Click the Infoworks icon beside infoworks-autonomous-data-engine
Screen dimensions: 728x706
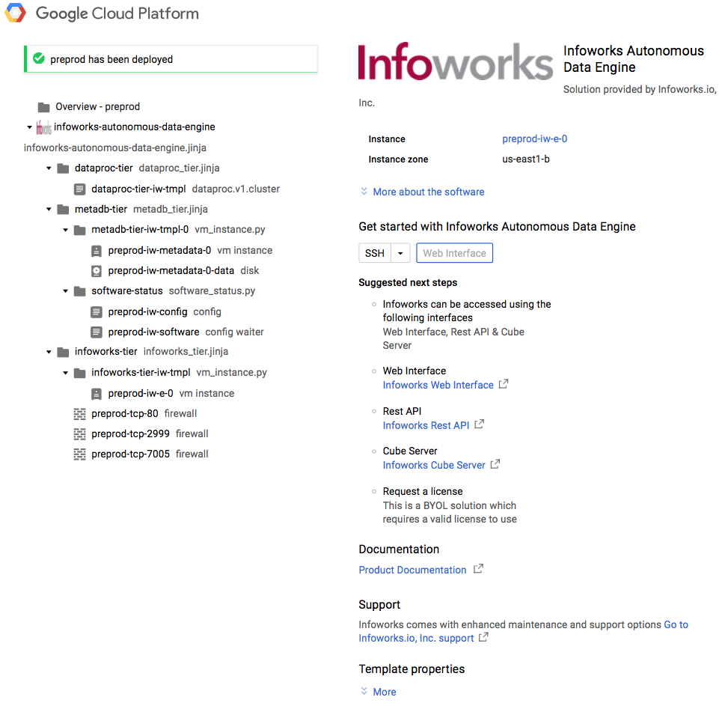[x=43, y=127]
